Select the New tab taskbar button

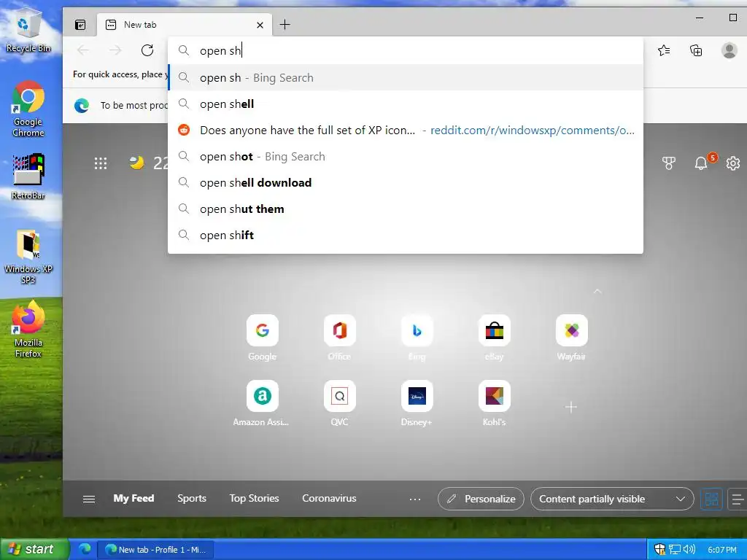coord(156,550)
